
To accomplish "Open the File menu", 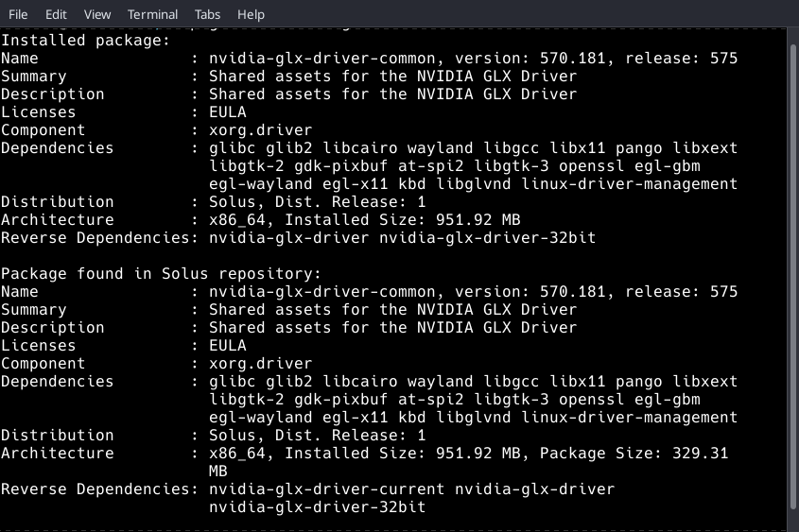I will [18, 14].
